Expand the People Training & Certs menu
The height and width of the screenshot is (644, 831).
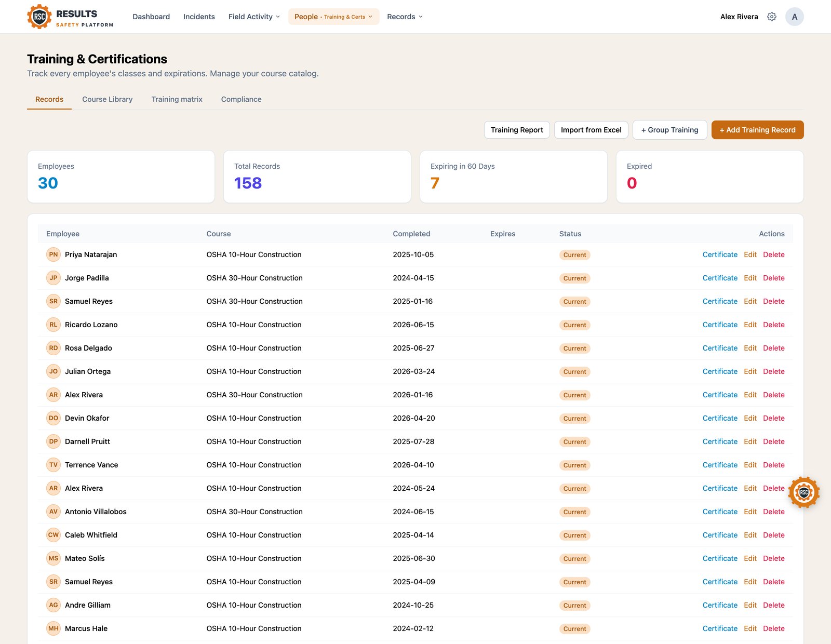pyautogui.click(x=334, y=17)
